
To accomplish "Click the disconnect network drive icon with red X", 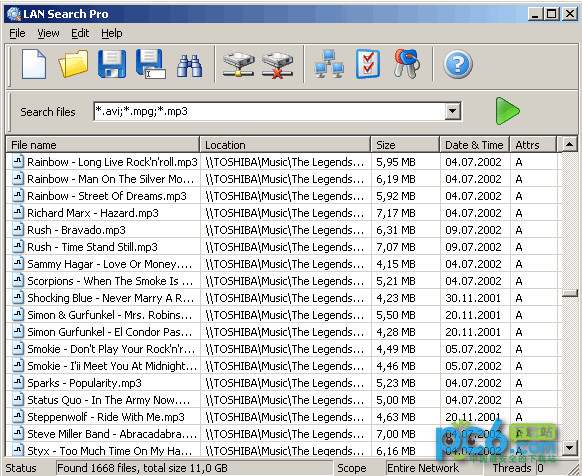I will tap(277, 65).
